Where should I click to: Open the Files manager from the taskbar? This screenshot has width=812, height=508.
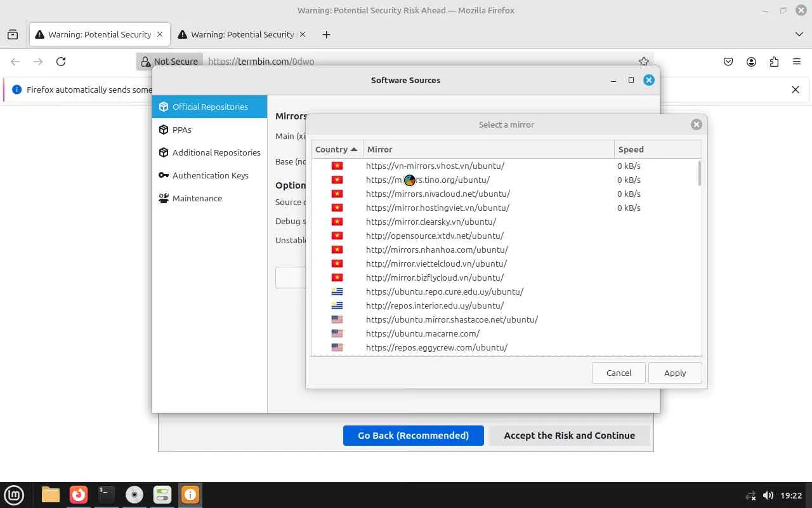point(51,495)
